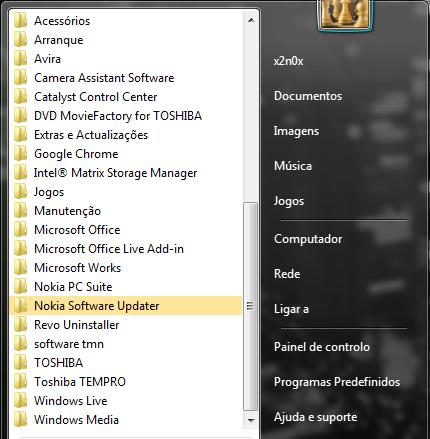This screenshot has height=439, width=430.
Task: Click the folder icon beside Jogos in the programs list
Action: coord(20,192)
